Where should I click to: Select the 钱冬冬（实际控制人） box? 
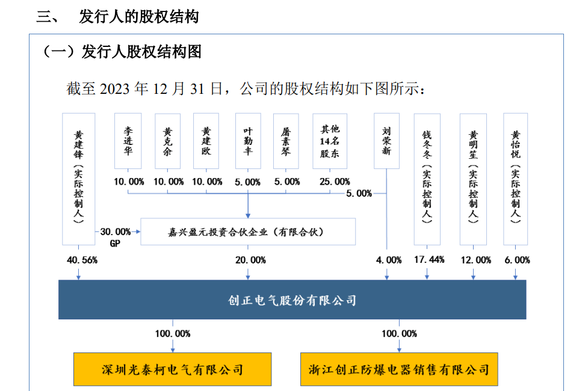pos(427,179)
